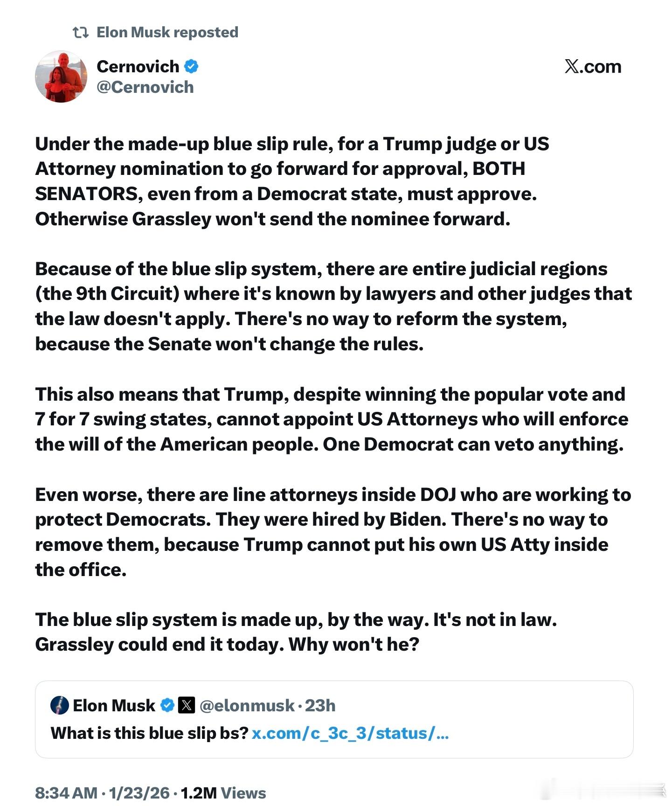This screenshot has height=806, width=672.
Task: Click the paragraph beginning "Even worse"
Action: (x=333, y=532)
